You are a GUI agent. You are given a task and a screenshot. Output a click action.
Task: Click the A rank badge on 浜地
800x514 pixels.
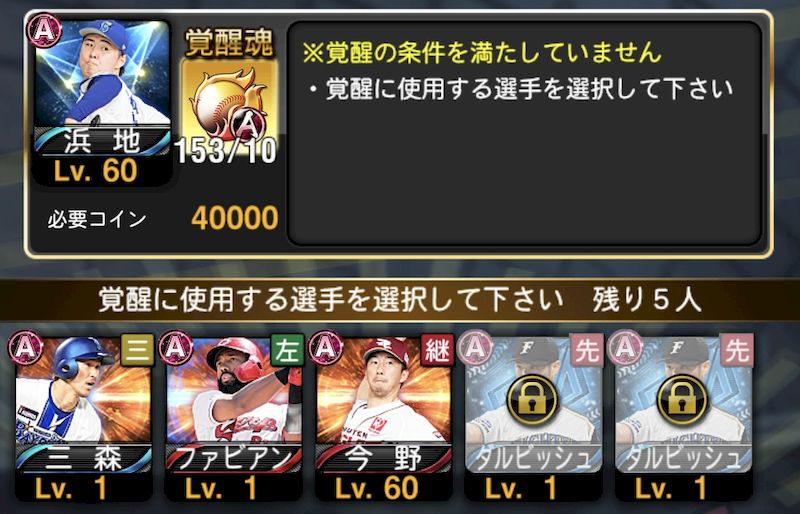point(44,30)
